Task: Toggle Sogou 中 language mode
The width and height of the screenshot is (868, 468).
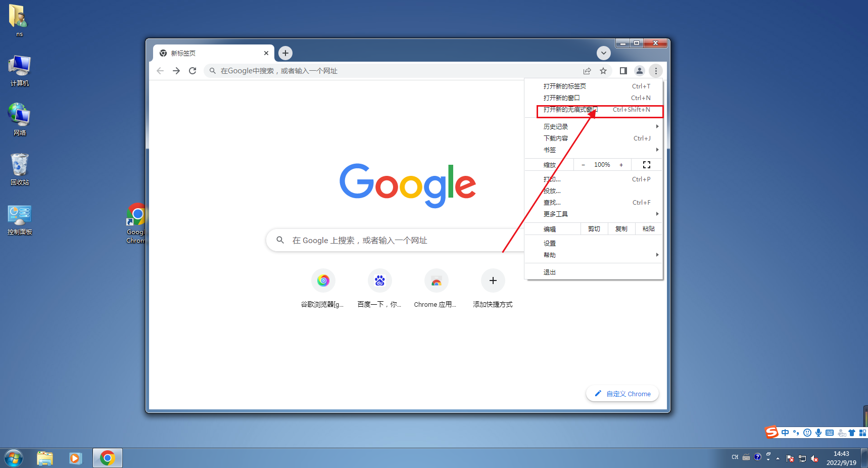Action: pos(785,433)
